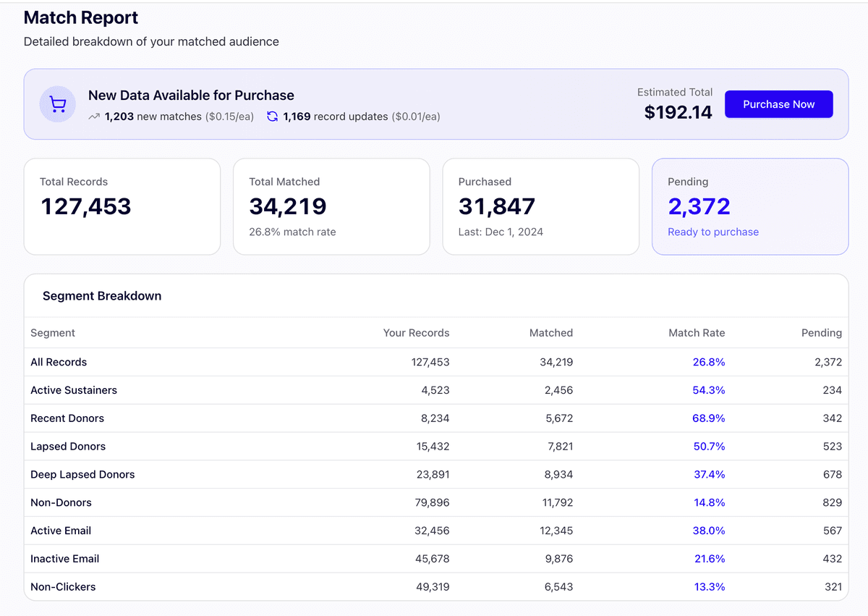Click the Pending column header
The width and height of the screenshot is (868, 616).
(x=821, y=333)
